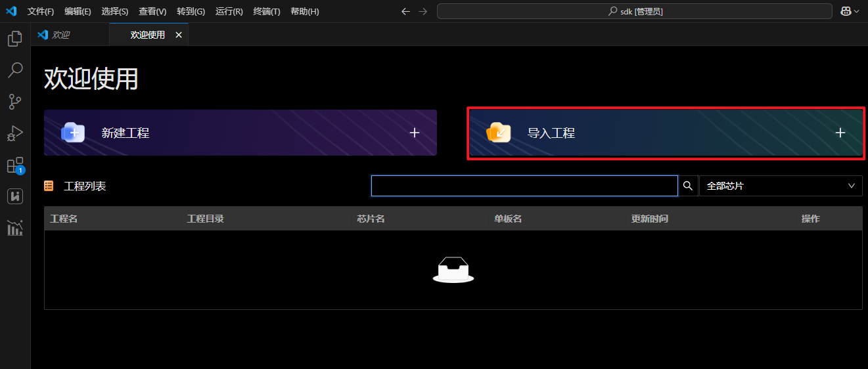Open the Source Control panel icon

(14, 102)
